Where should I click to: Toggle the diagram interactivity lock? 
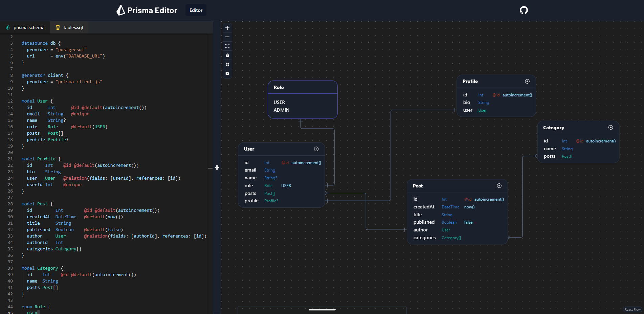(227, 55)
